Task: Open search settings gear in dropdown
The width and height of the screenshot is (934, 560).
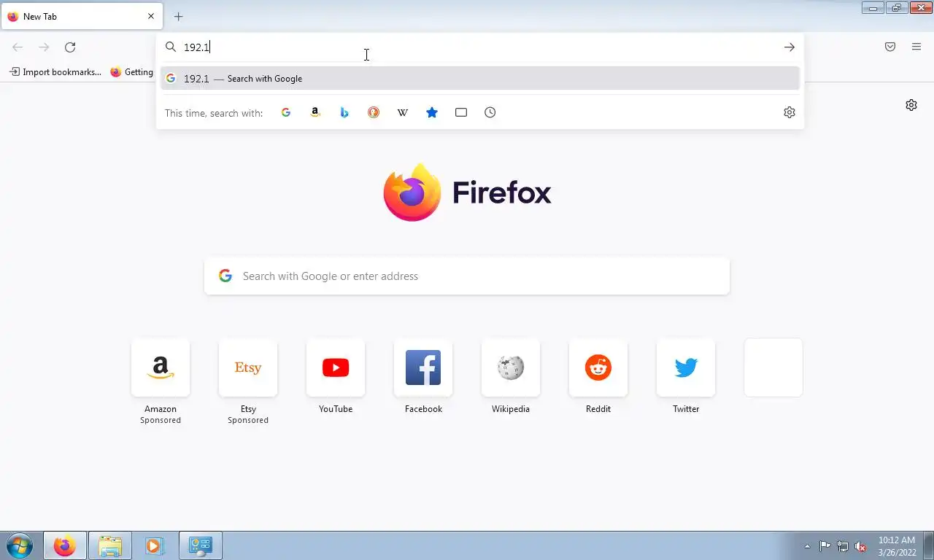Action: point(790,112)
